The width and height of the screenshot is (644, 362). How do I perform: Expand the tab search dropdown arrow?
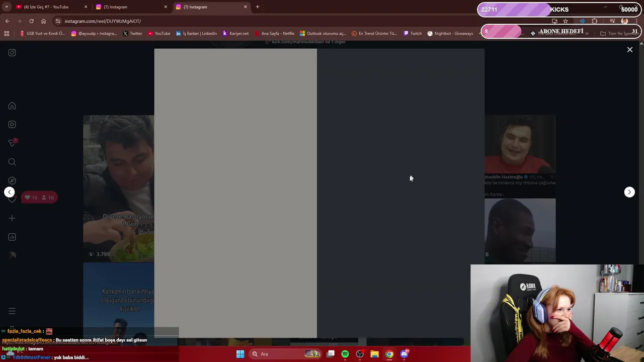(7, 7)
